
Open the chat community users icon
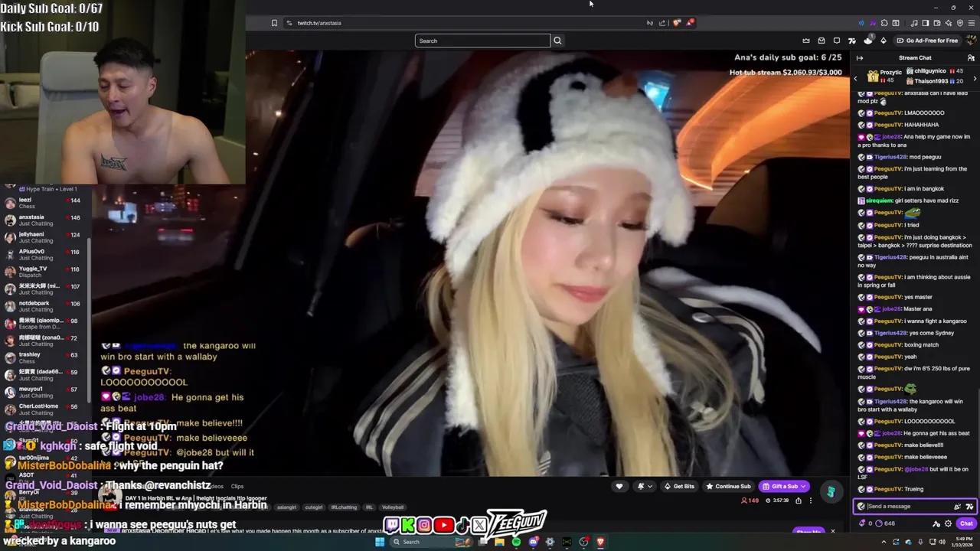tap(971, 57)
